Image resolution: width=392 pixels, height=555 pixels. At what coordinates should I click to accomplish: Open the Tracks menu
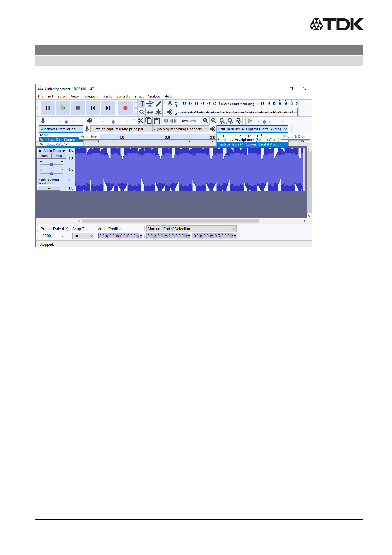pos(107,97)
